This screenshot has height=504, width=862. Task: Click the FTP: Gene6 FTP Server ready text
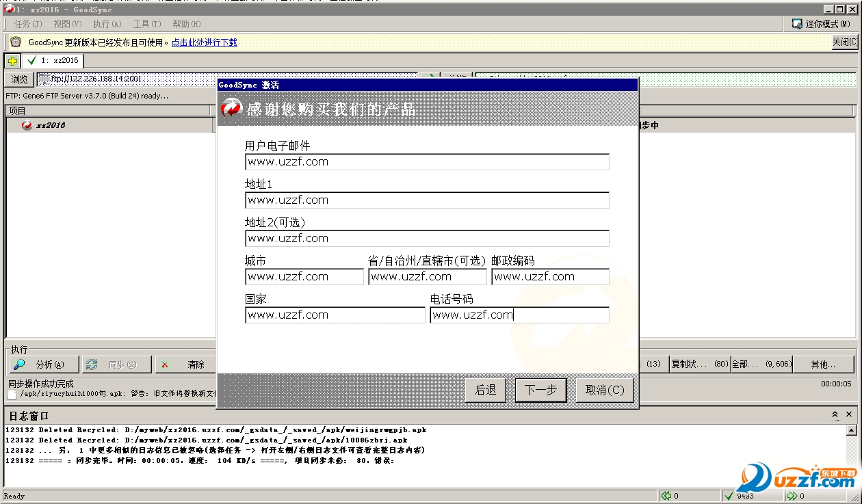87,96
